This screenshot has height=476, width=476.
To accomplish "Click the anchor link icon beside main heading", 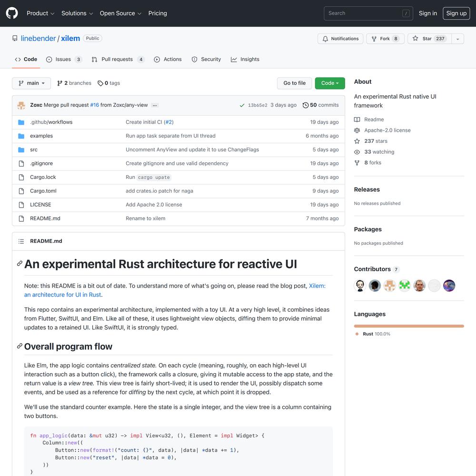I will [20, 263].
